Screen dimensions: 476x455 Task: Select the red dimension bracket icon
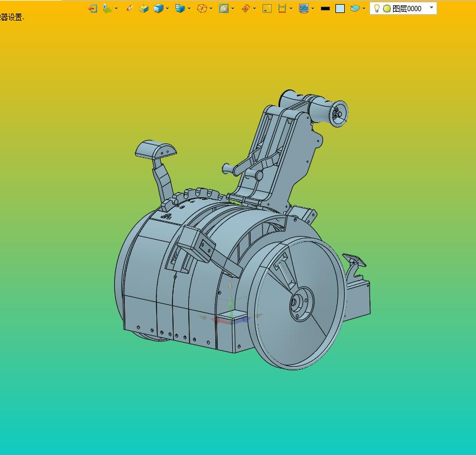tap(282, 8)
